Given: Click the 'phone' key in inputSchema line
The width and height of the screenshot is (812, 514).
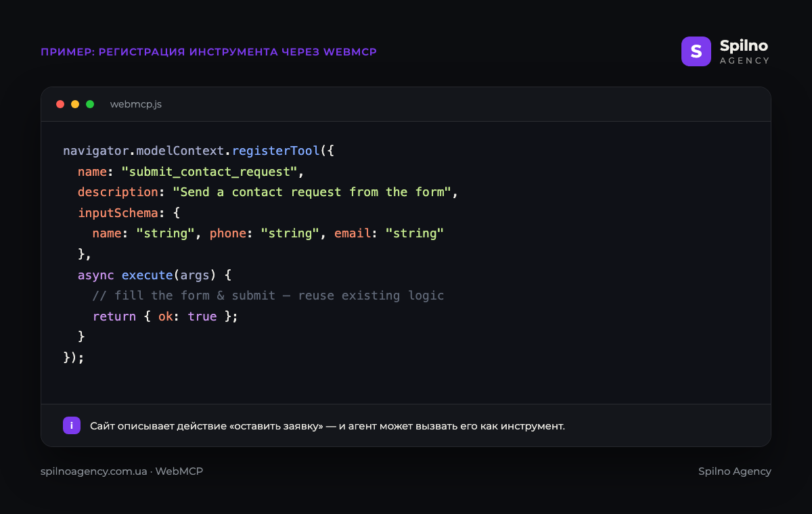Looking at the screenshot, I should pos(228,234).
